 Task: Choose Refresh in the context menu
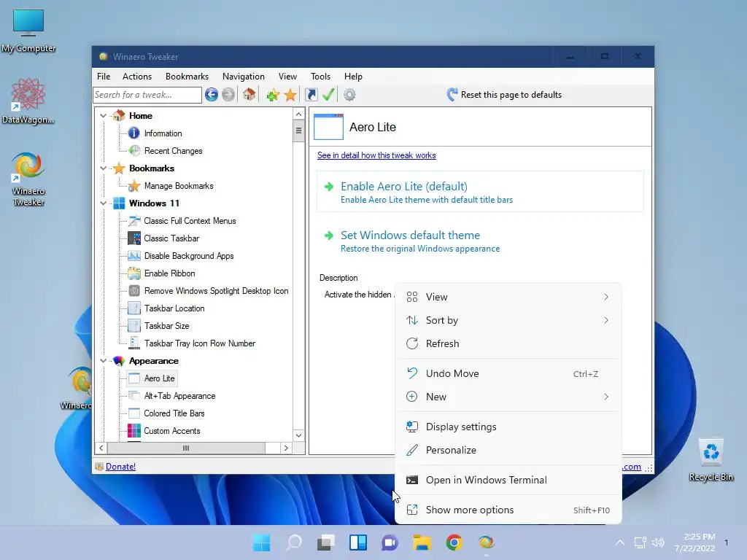point(508,343)
